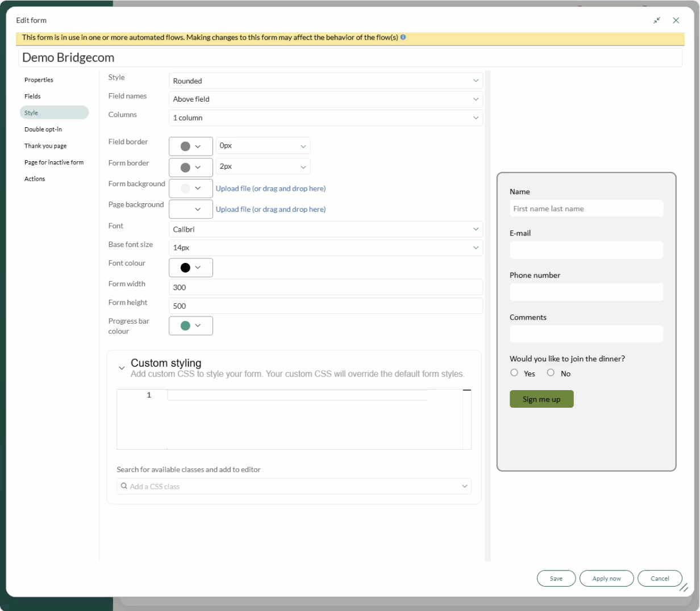The height and width of the screenshot is (611, 700).
Task: Collapse the Custom styling section
Action: [122, 368]
